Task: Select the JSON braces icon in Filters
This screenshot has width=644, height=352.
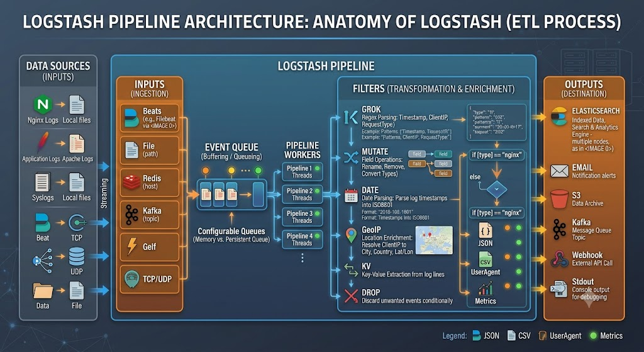Action: point(485,230)
